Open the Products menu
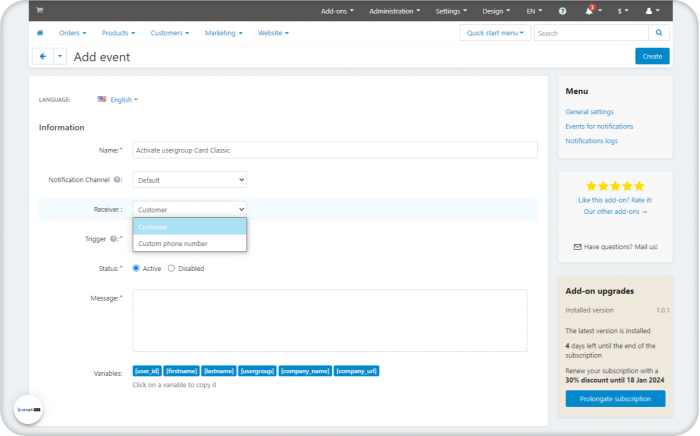Viewport: 700px width, 436px height. [x=118, y=33]
